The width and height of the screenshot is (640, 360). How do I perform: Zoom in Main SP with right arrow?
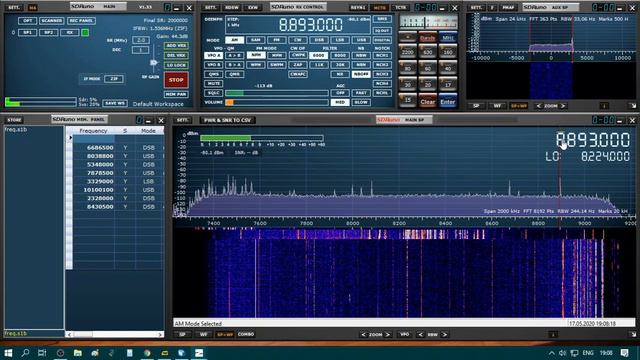point(387,335)
